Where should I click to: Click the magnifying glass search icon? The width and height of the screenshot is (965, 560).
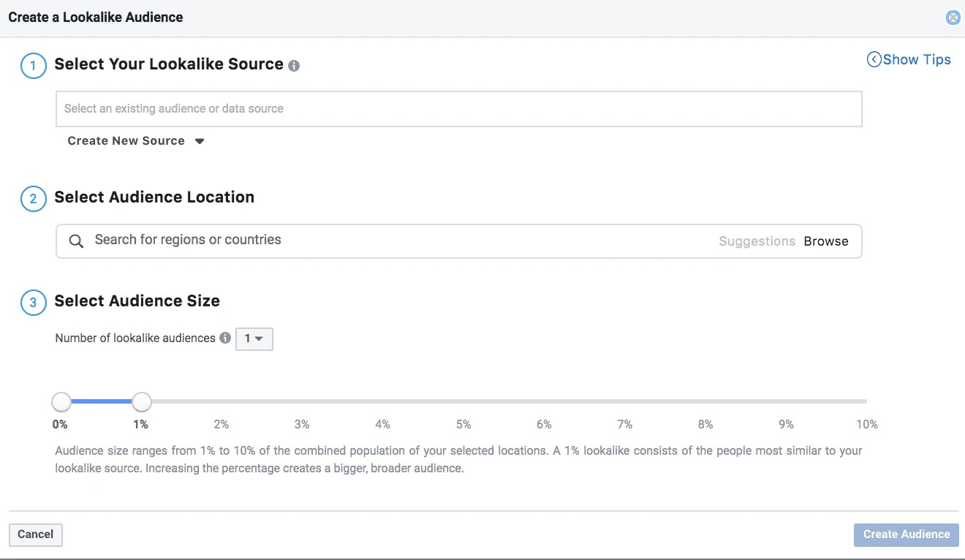pyautogui.click(x=76, y=241)
